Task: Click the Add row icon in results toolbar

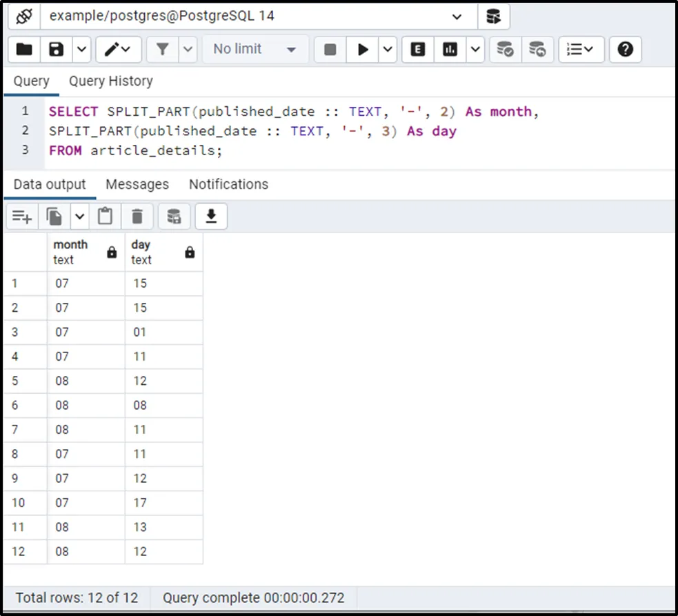Action: (x=22, y=217)
